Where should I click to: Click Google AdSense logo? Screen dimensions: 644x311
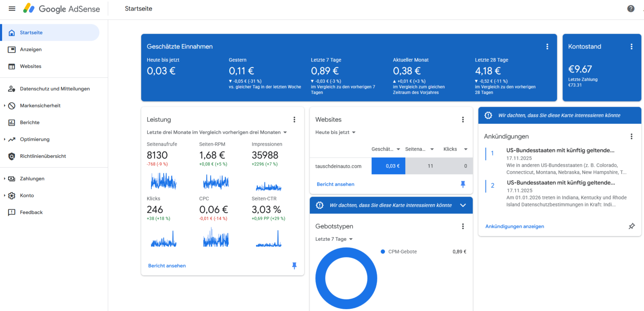pyautogui.click(x=62, y=9)
